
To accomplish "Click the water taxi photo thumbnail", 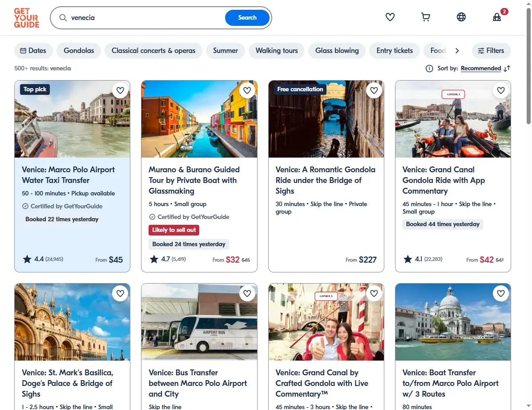I will [72, 119].
